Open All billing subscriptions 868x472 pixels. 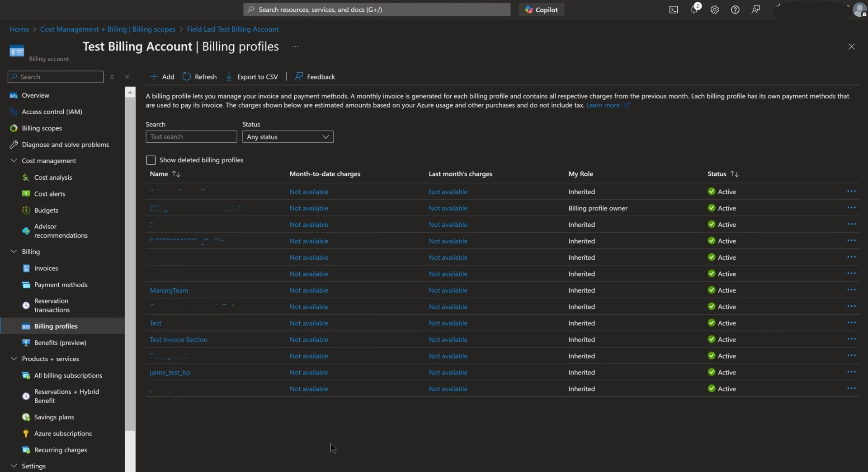point(68,375)
